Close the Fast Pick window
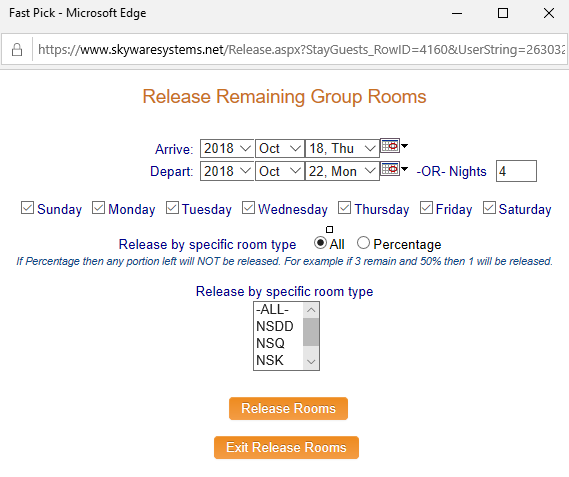Viewport: 569px width, 477px height. click(x=549, y=13)
